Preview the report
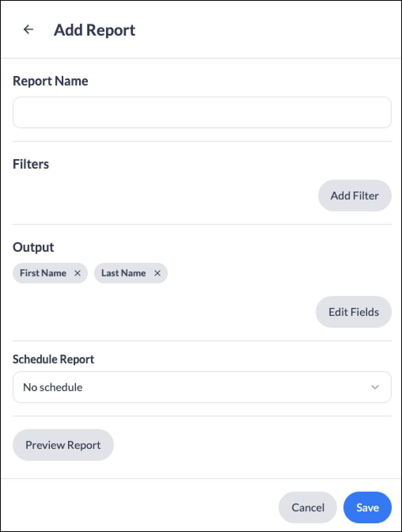This screenshot has width=402, height=532. click(63, 445)
